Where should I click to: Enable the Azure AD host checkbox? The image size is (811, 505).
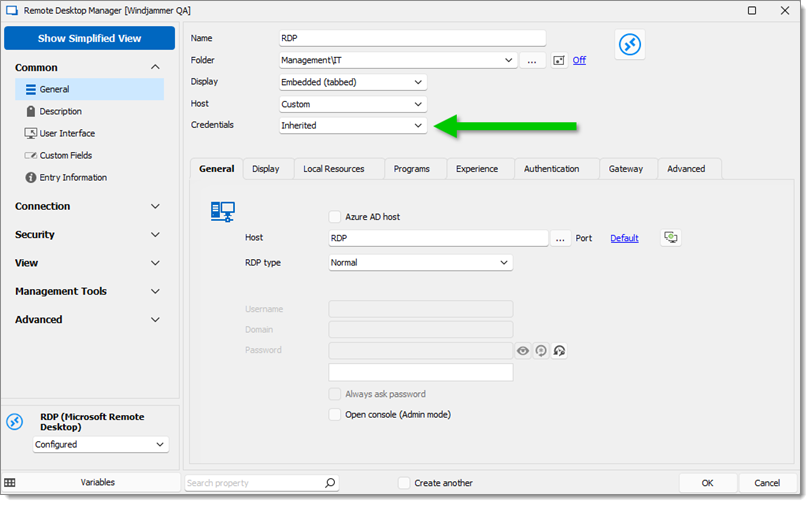335,217
